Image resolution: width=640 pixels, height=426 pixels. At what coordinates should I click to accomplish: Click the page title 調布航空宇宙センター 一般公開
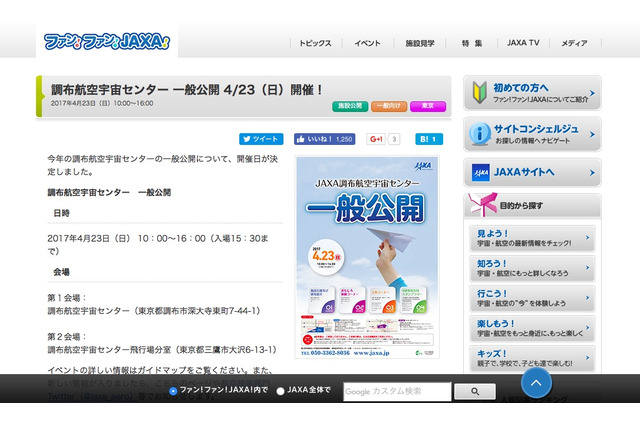tap(187, 90)
